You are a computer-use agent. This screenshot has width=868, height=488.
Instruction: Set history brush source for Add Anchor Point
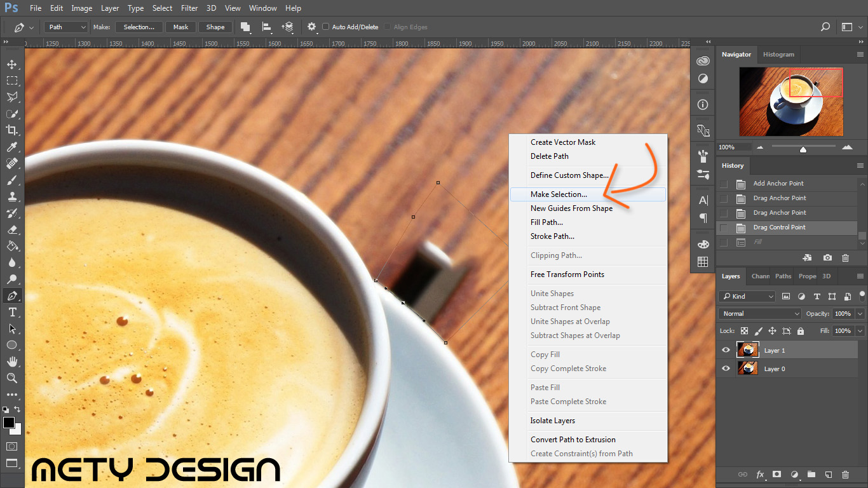[x=724, y=184]
